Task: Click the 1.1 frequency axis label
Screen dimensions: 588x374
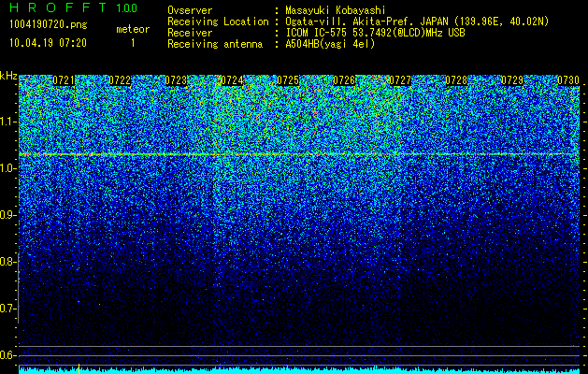Action: pos(7,122)
